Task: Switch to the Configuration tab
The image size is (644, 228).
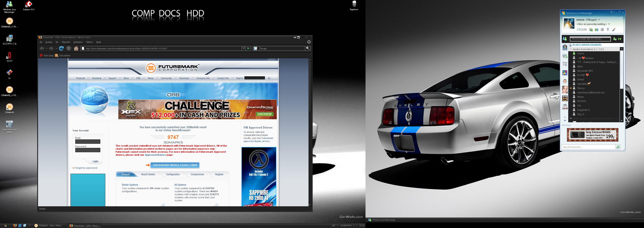Action: point(173,174)
